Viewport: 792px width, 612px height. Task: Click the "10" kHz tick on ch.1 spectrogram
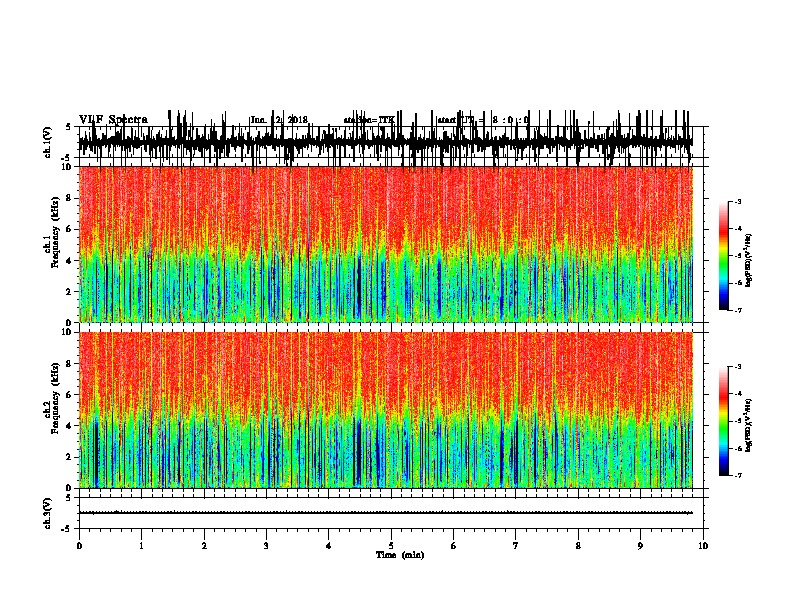click(67, 167)
